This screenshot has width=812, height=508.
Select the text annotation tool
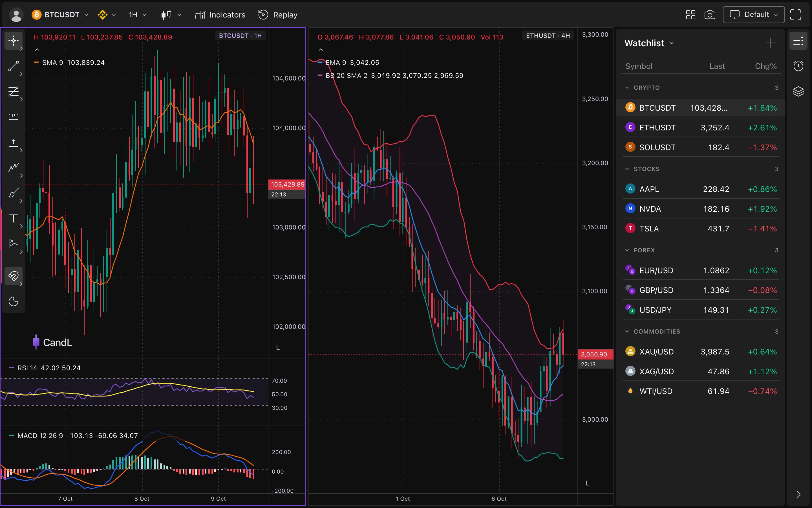pyautogui.click(x=14, y=218)
